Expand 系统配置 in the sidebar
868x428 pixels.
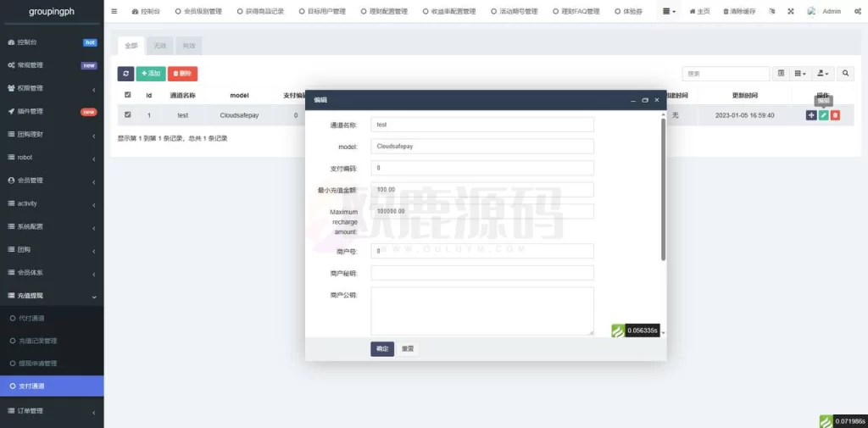(52, 226)
